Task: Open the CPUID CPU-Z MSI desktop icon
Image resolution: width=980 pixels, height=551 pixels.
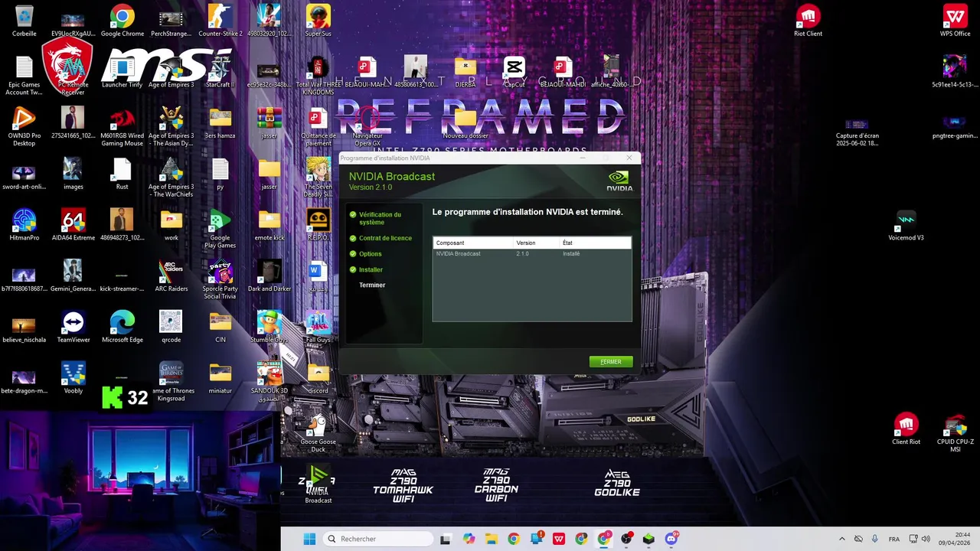Action: pyautogui.click(x=955, y=433)
